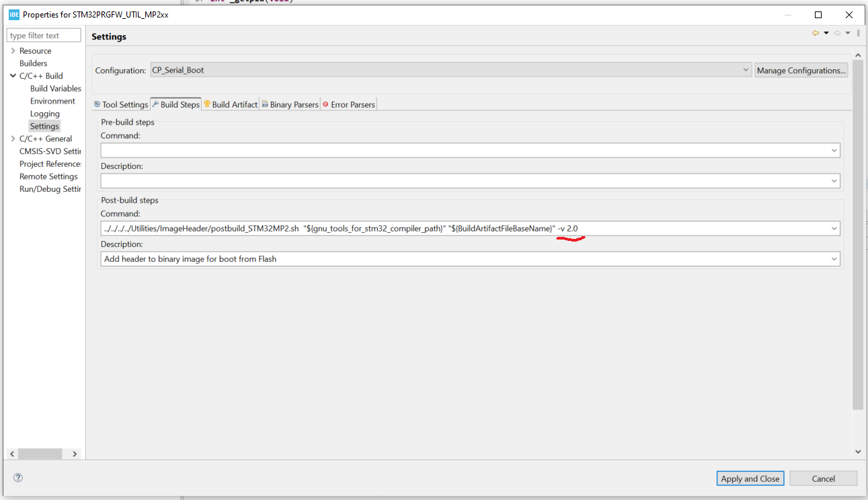This screenshot has height=500, width=868.
Task: Open the back history dropdown arrow
Action: point(826,33)
